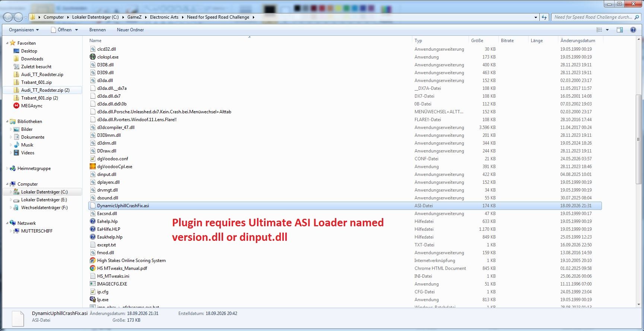Open the Explorer help icon
644x331 pixels.
coord(633,30)
